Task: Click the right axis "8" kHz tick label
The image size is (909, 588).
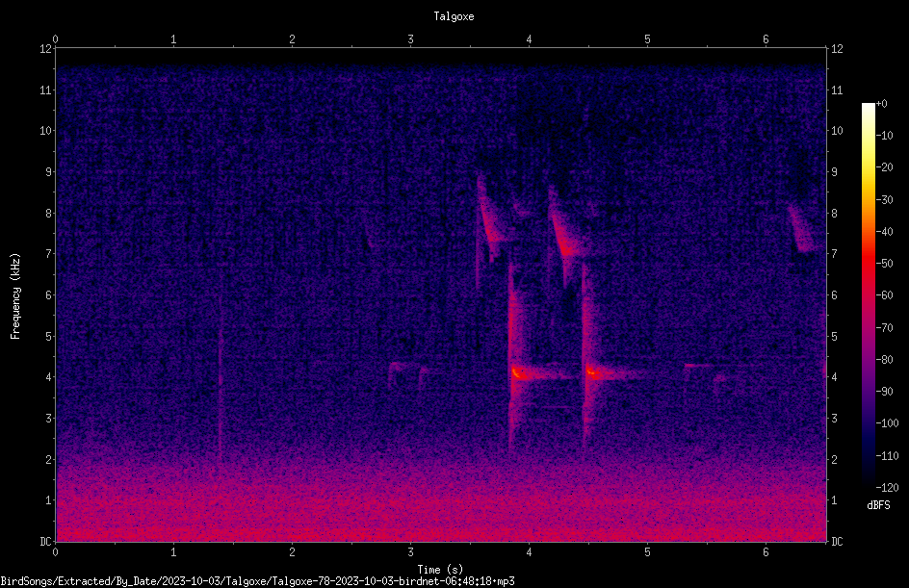Action: 834,214
